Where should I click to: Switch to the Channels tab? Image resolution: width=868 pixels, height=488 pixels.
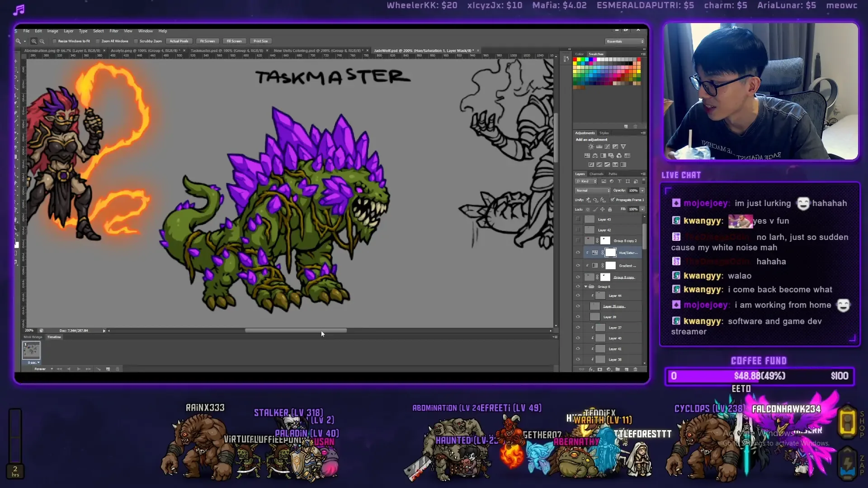[596, 174]
